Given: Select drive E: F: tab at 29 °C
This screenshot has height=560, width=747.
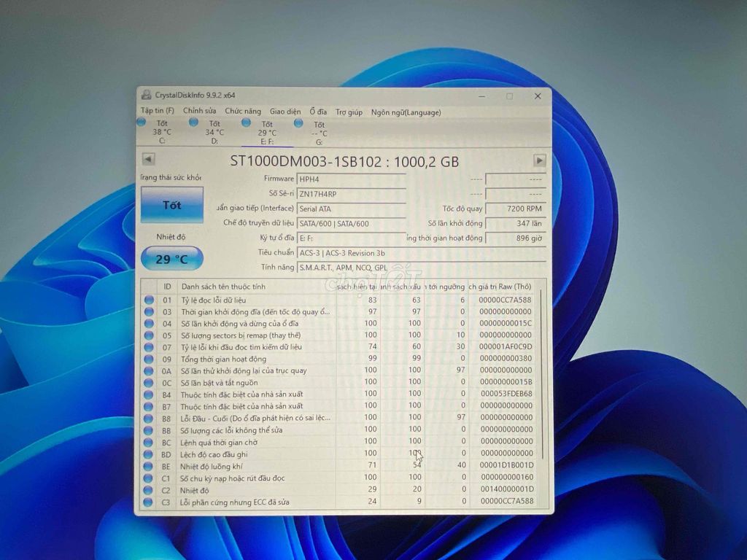Looking at the screenshot, I should [x=267, y=133].
